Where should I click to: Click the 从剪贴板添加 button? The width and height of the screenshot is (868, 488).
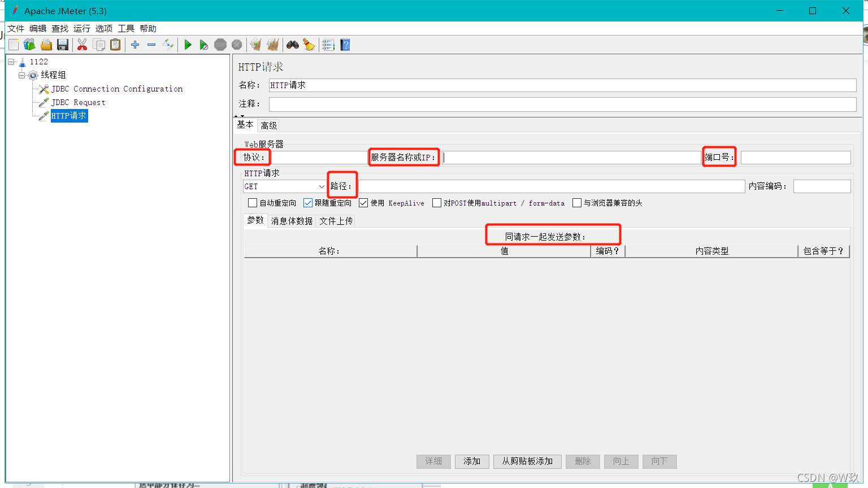527,461
